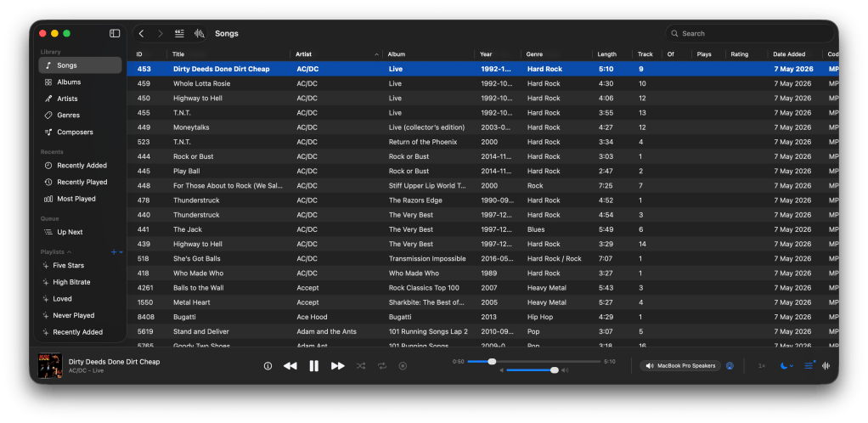Open Recently Played in sidebar
The height and width of the screenshot is (423, 868).
tap(81, 182)
